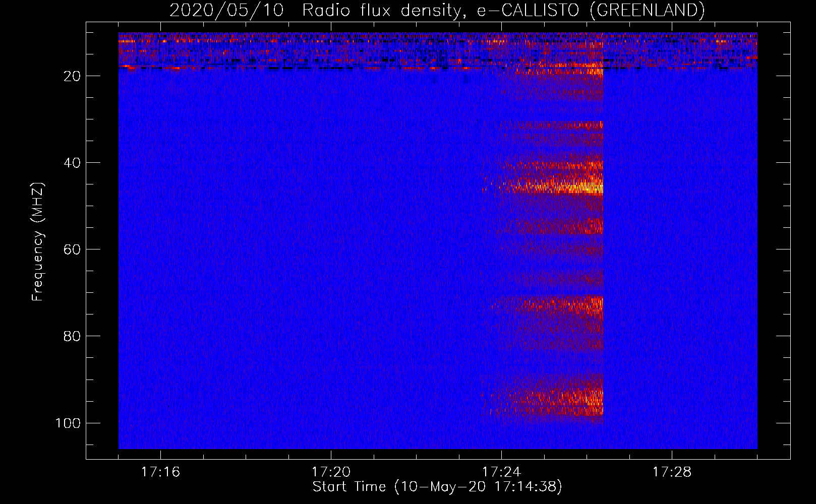Click the 17:24 time tick label
Screen dimensions: 816x504
(501, 472)
